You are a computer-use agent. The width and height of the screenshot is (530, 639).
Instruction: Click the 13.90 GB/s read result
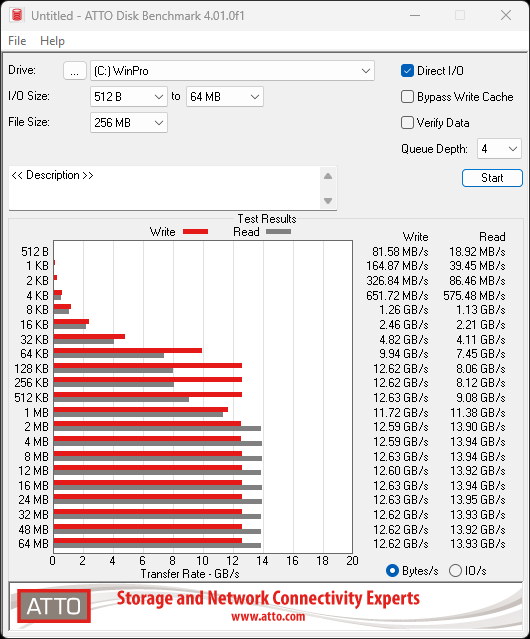click(478, 427)
